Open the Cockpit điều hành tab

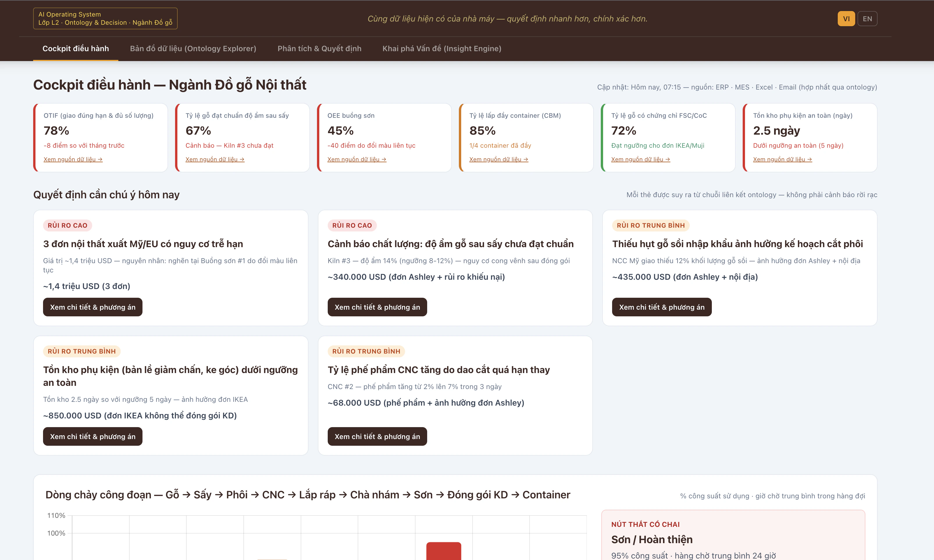pos(76,49)
